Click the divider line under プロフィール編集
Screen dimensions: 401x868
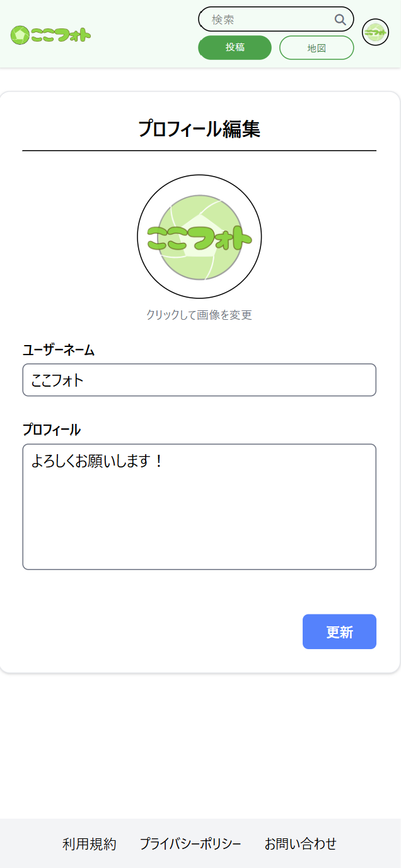coord(199,151)
